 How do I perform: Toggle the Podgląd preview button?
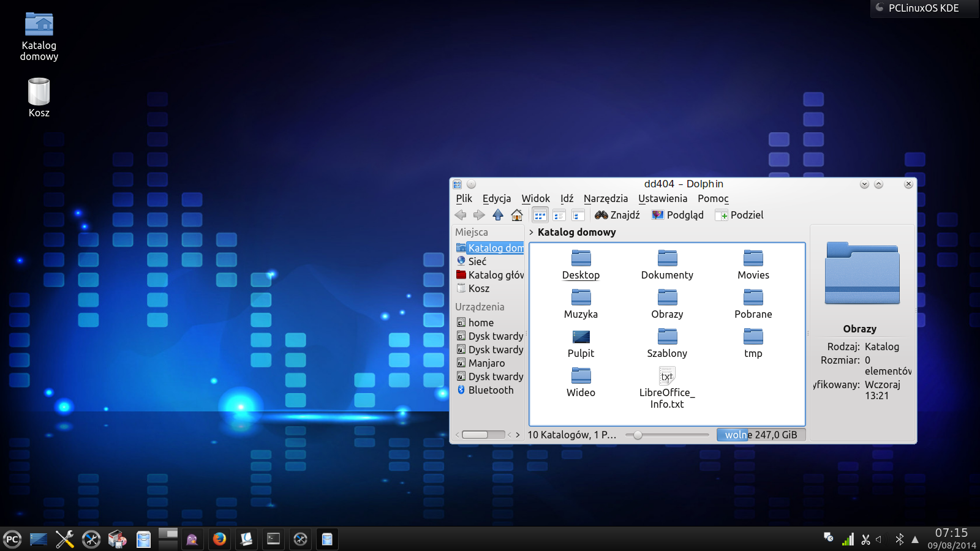pos(677,215)
